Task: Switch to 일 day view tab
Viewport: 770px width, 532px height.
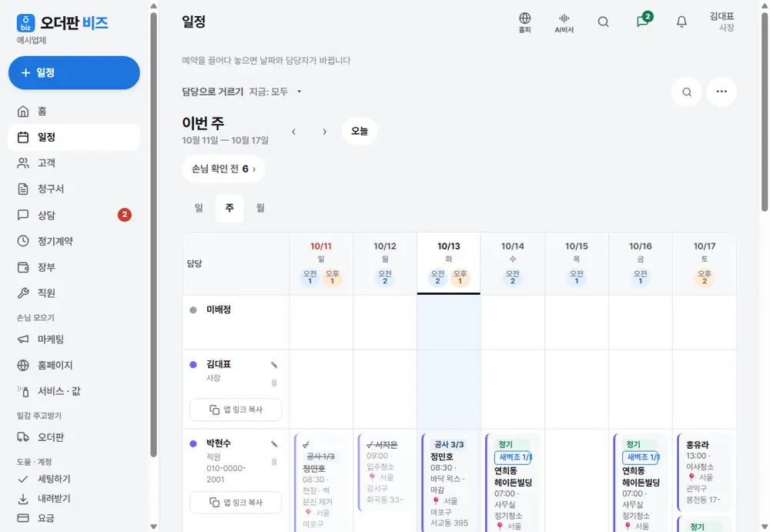Action: click(x=199, y=209)
